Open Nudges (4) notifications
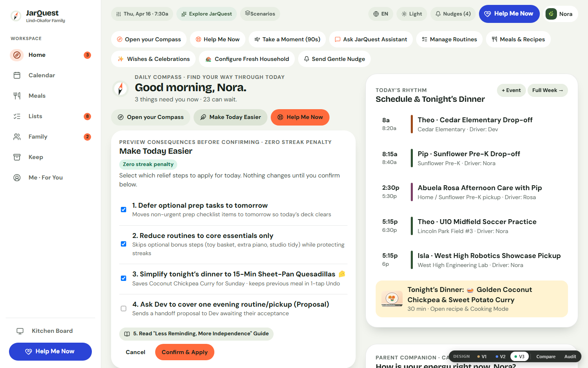This screenshot has height=368, width=588. (x=453, y=14)
